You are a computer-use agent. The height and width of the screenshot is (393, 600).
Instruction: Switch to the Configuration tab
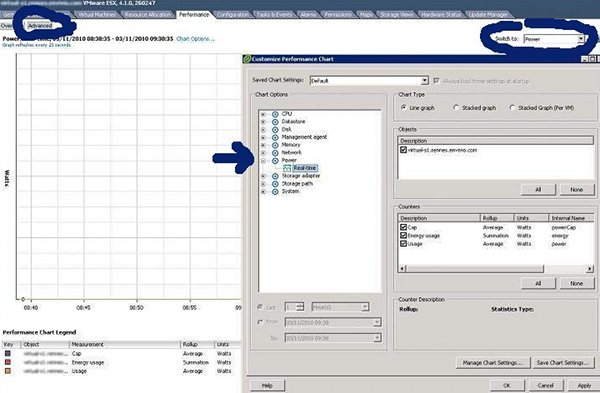(233, 15)
